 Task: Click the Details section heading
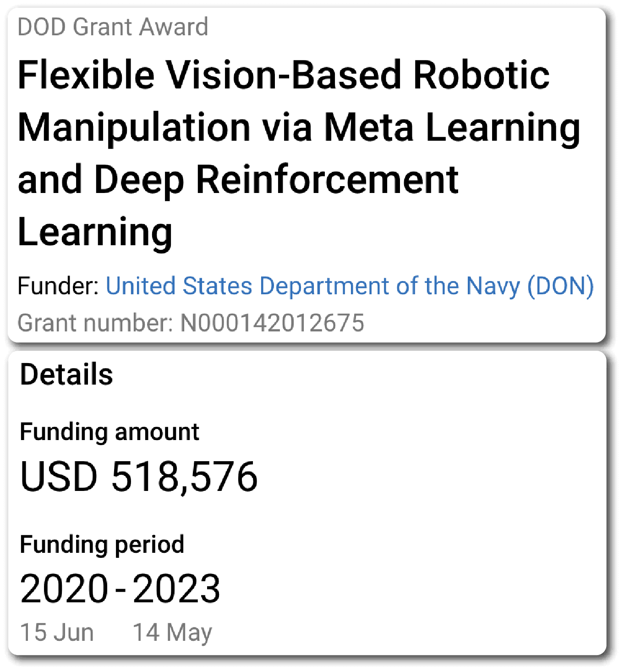66,375
